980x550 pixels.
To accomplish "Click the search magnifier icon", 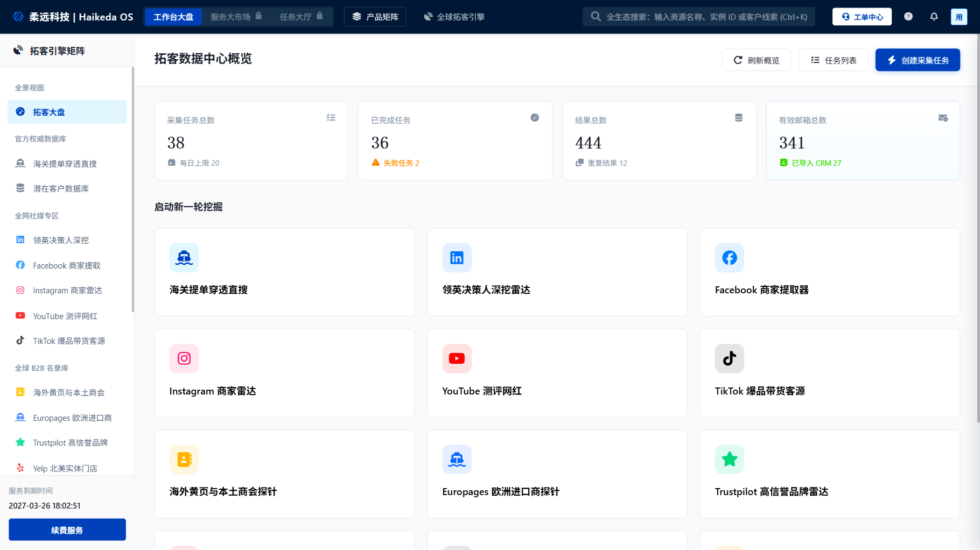I will pyautogui.click(x=596, y=17).
